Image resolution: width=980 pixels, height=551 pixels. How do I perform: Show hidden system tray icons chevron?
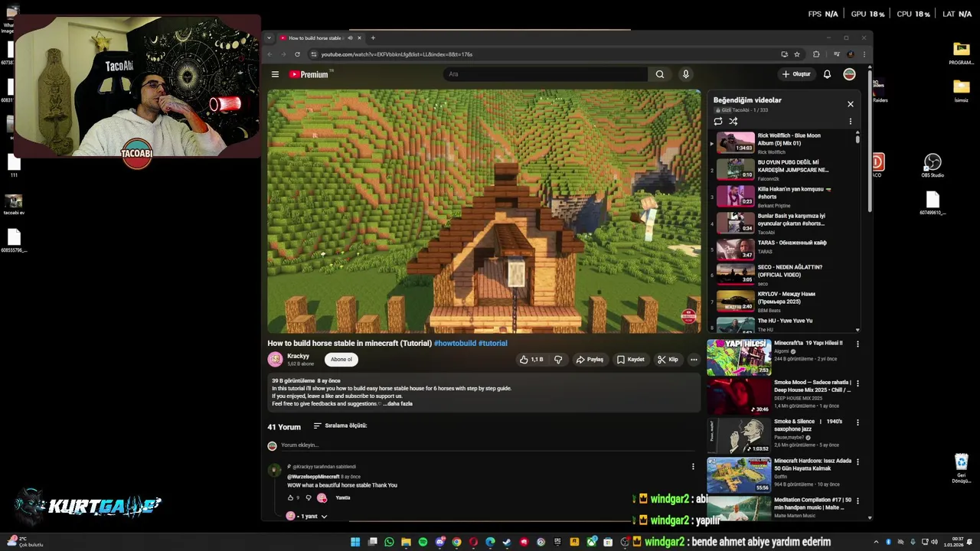pyautogui.click(x=877, y=542)
